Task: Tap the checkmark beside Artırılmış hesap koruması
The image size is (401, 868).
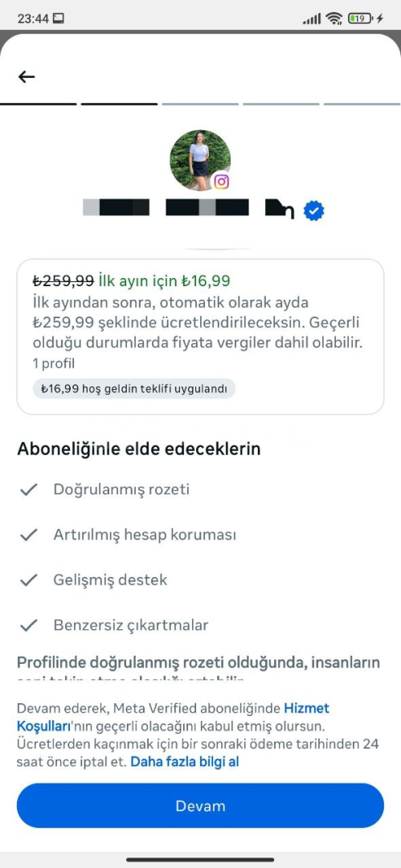Action: [28, 535]
